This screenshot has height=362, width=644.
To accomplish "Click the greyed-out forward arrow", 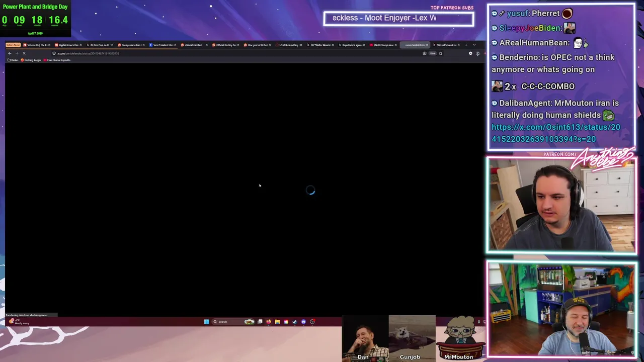I will (17, 53).
